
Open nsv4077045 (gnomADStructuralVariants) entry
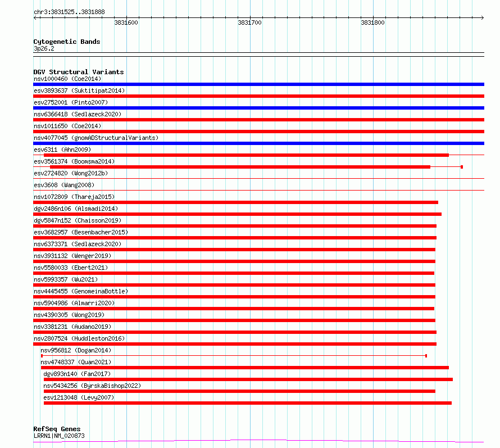[x=96, y=138]
